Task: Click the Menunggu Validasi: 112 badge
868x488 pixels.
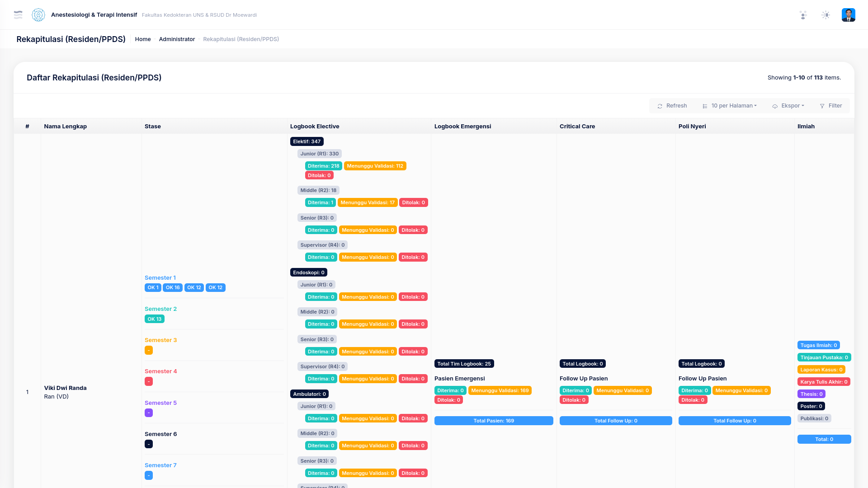Action: [x=375, y=166]
